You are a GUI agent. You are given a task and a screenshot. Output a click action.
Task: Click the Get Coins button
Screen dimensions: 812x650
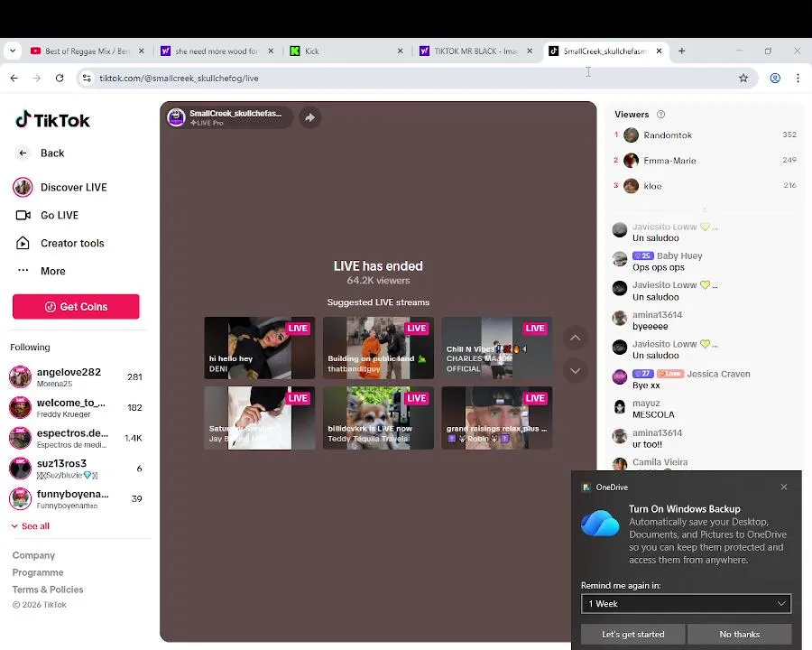(x=76, y=306)
